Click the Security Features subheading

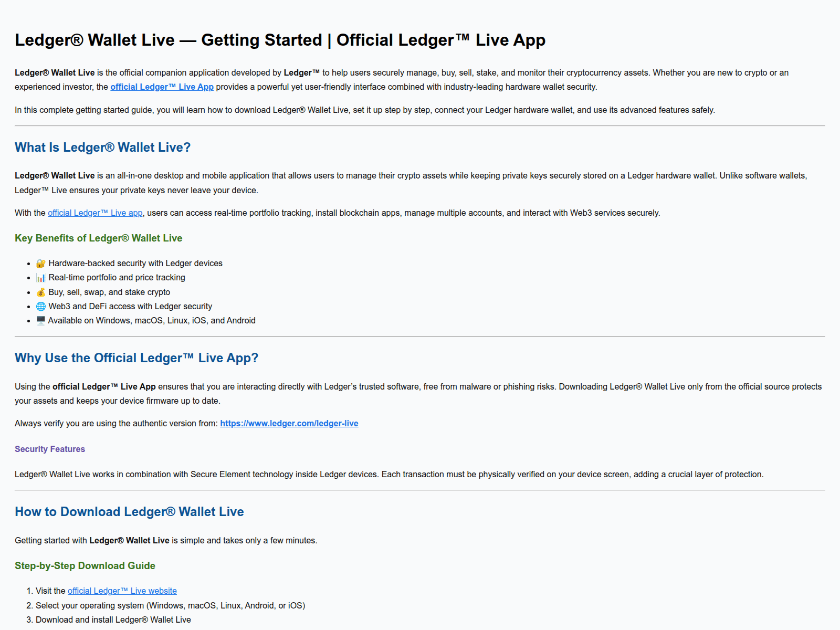(49, 449)
